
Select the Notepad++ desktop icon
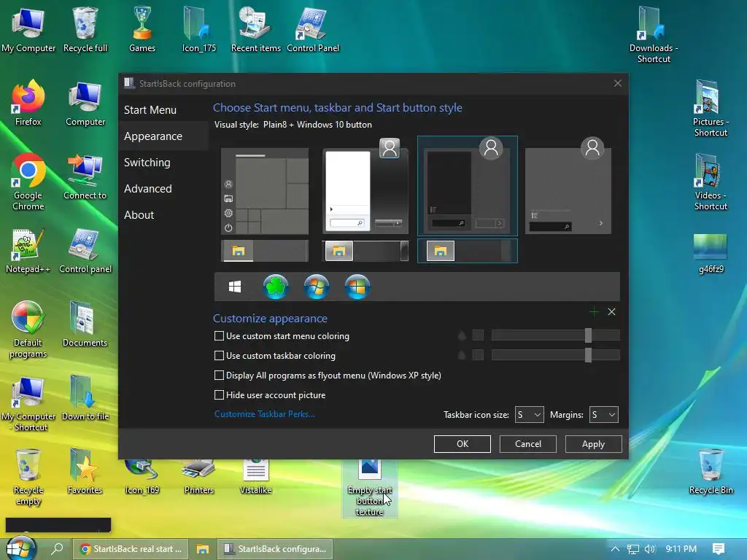[28, 251]
